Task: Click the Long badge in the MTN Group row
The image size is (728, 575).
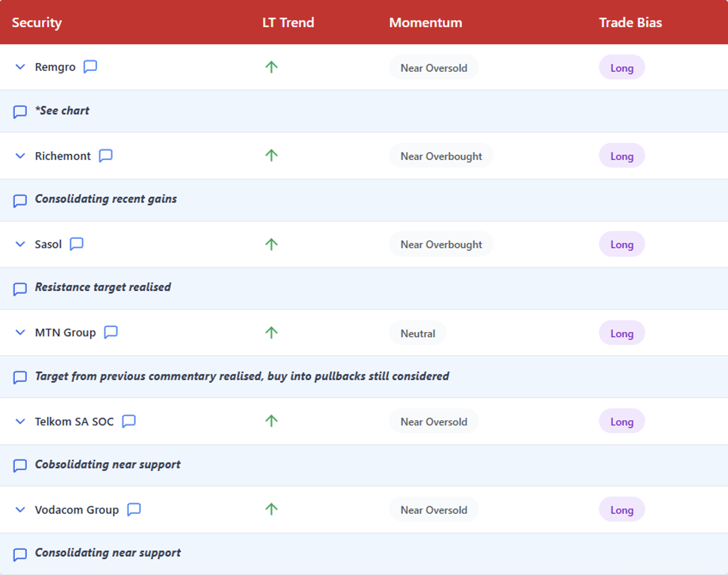Action: 622,333
